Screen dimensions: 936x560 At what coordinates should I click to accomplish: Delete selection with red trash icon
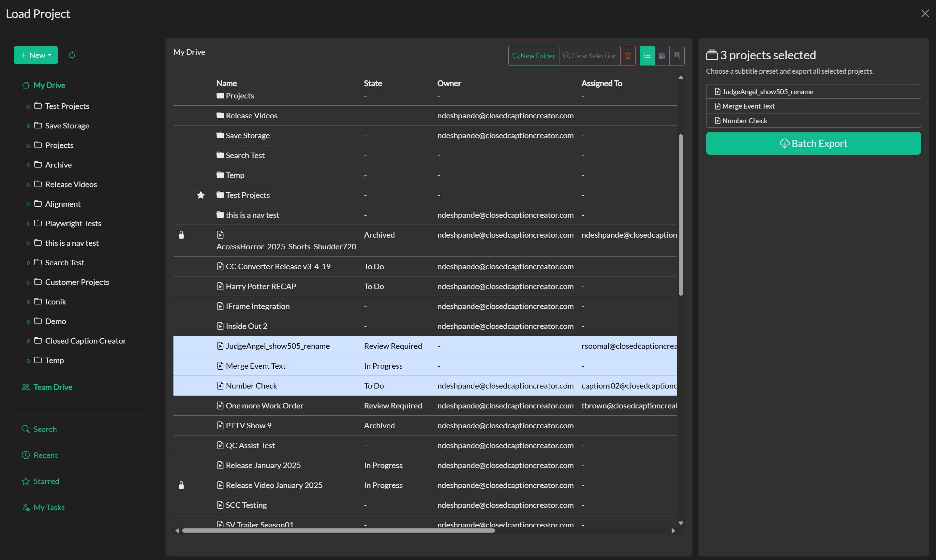point(628,56)
